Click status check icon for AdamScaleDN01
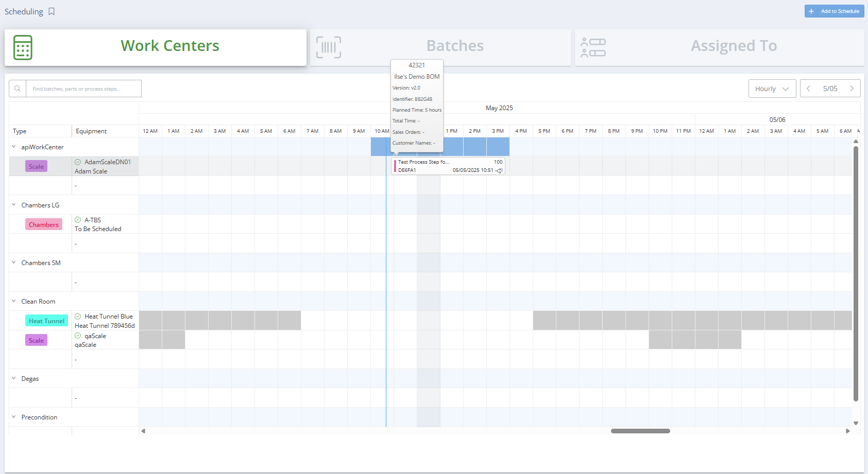 (78, 162)
